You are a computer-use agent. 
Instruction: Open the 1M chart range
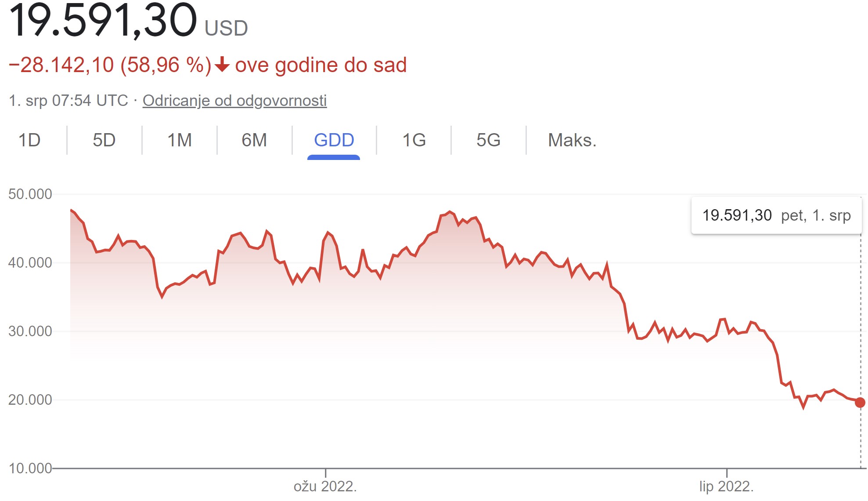tap(179, 140)
